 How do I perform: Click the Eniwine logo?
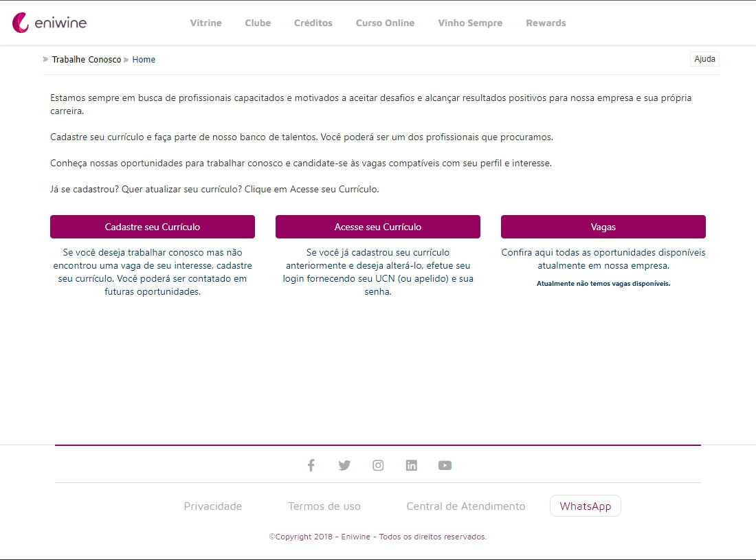(49, 23)
